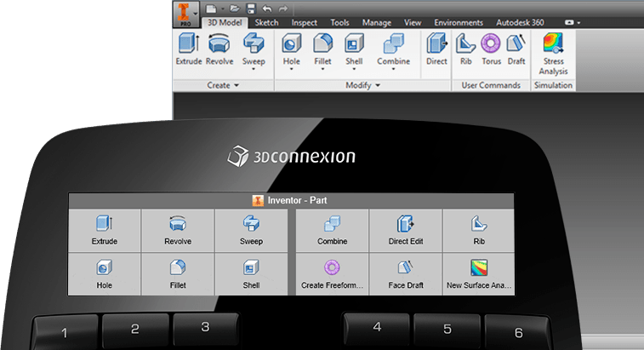Tap Create Freeform on the 3Dconnexion display
Image resolution: width=644 pixels, height=350 pixels.
333,274
